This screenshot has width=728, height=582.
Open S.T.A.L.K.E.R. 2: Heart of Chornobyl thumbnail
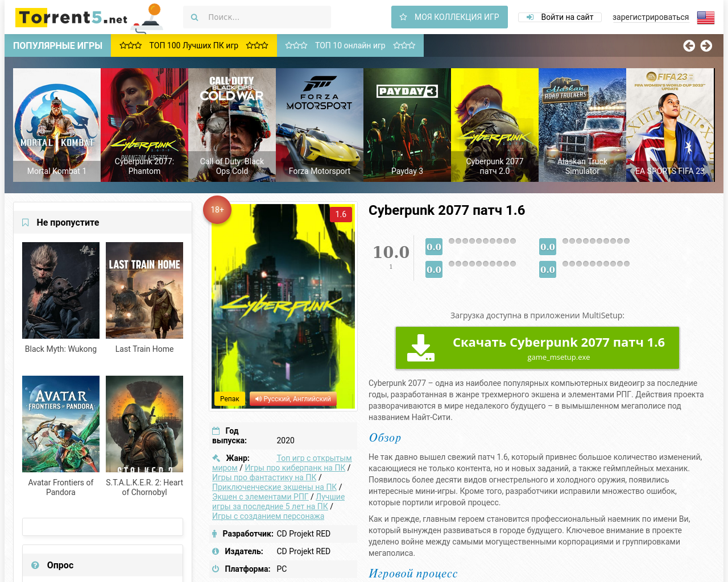[144, 424]
